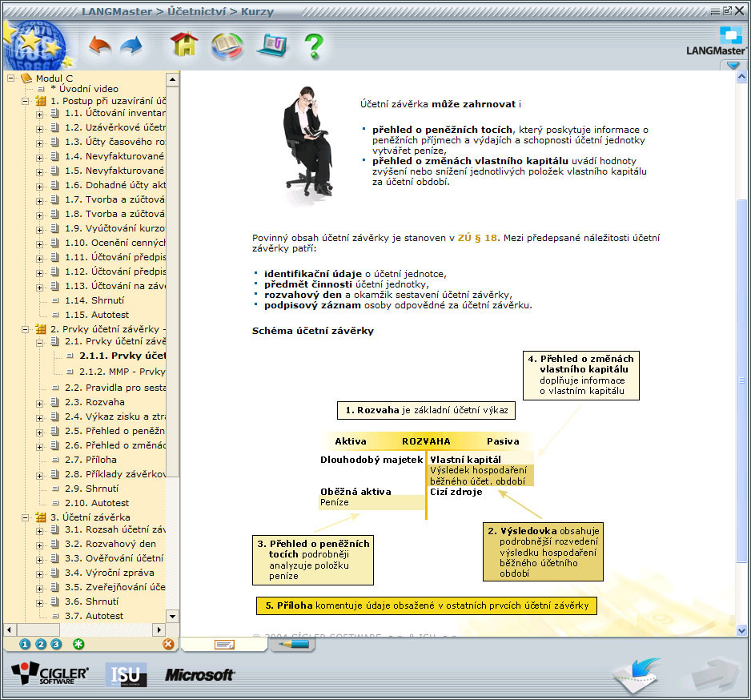Open the dictionary book icon
The image size is (751, 700).
(x=227, y=46)
